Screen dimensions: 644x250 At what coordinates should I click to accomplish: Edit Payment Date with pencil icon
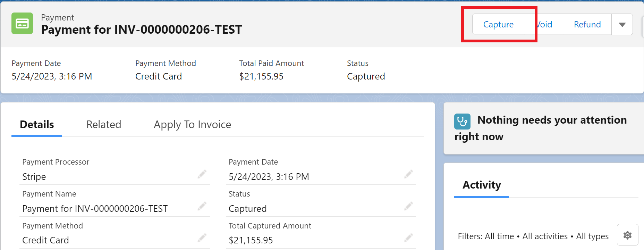tap(408, 174)
